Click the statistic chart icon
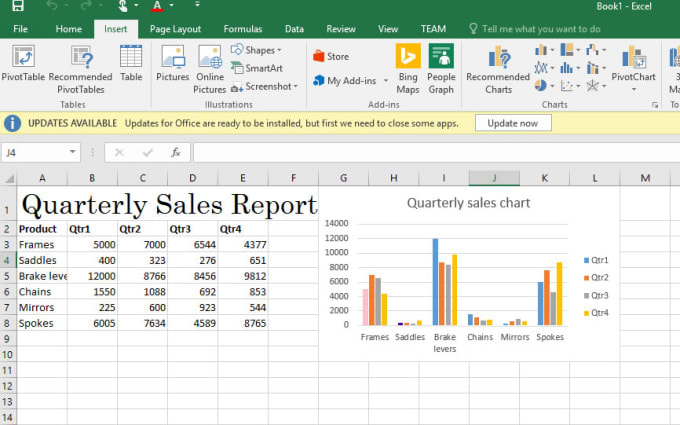 (566, 68)
